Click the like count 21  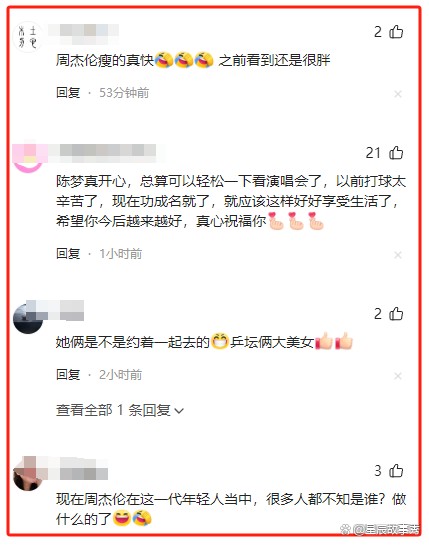[x=373, y=153]
